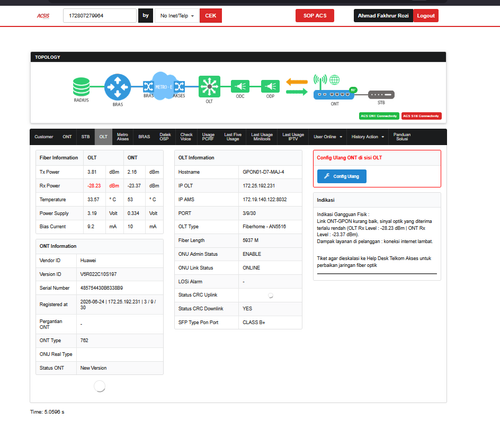Click the Vendor ID value Huawei

tap(88, 261)
